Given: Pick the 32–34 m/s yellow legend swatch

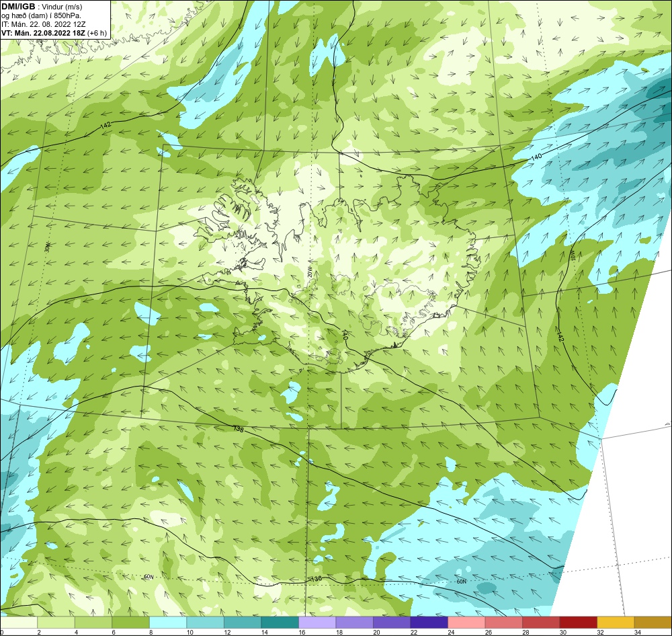Looking at the screenshot, I should 616,622.
